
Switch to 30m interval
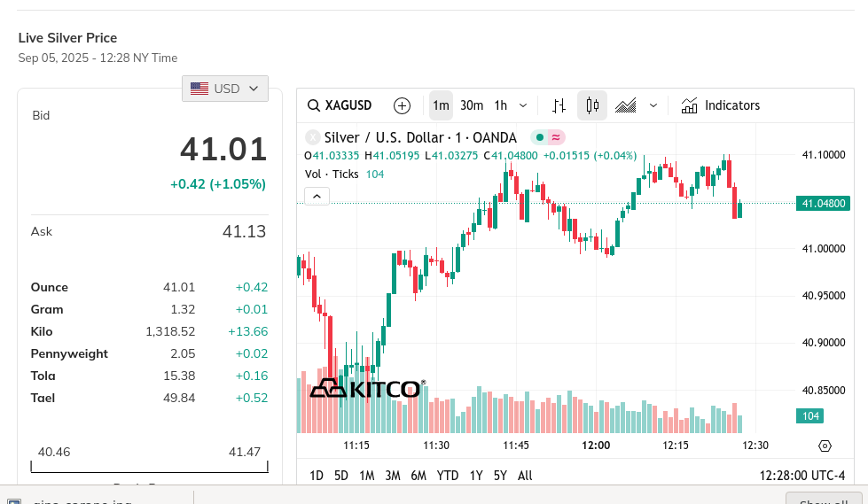coord(472,105)
